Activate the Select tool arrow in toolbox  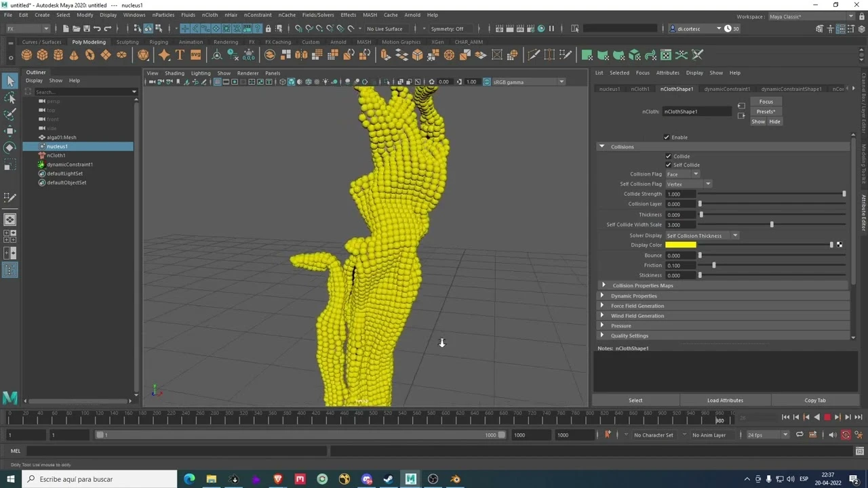(x=10, y=81)
